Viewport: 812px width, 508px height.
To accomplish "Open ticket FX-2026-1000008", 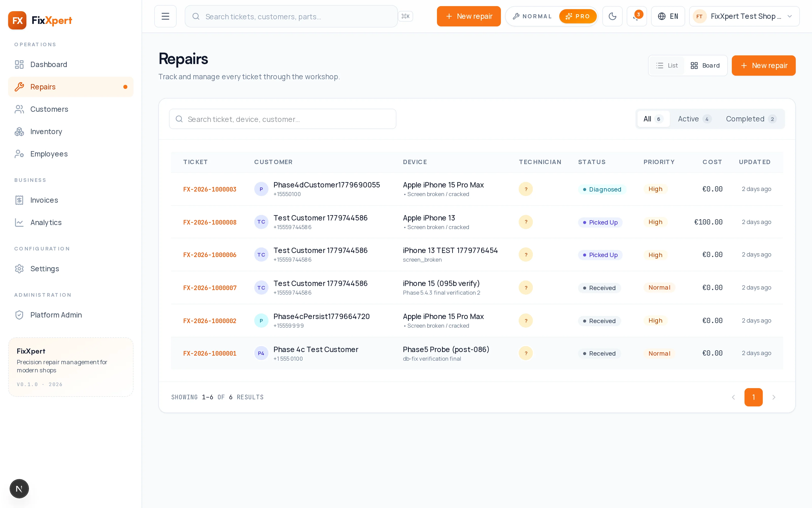I will (210, 222).
